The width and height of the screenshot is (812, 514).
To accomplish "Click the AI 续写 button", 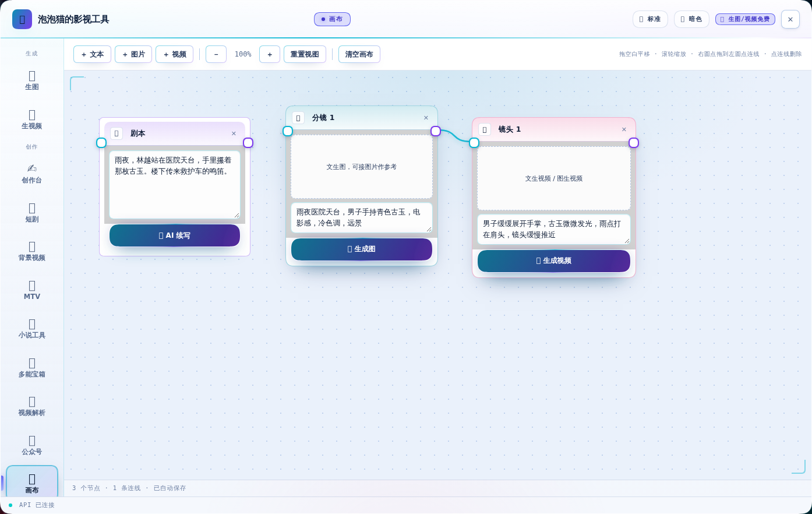I will point(175,235).
